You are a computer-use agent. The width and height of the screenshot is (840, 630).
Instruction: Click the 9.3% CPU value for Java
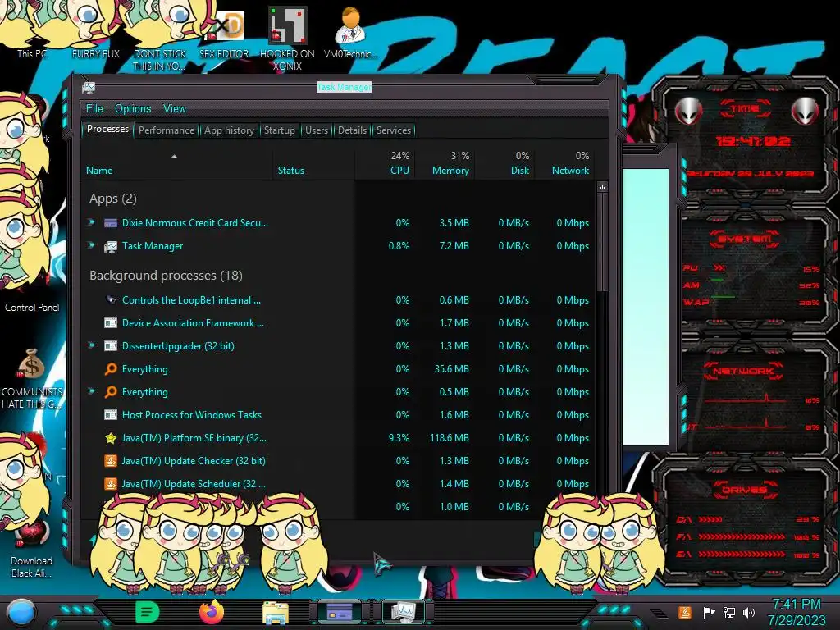tap(399, 438)
